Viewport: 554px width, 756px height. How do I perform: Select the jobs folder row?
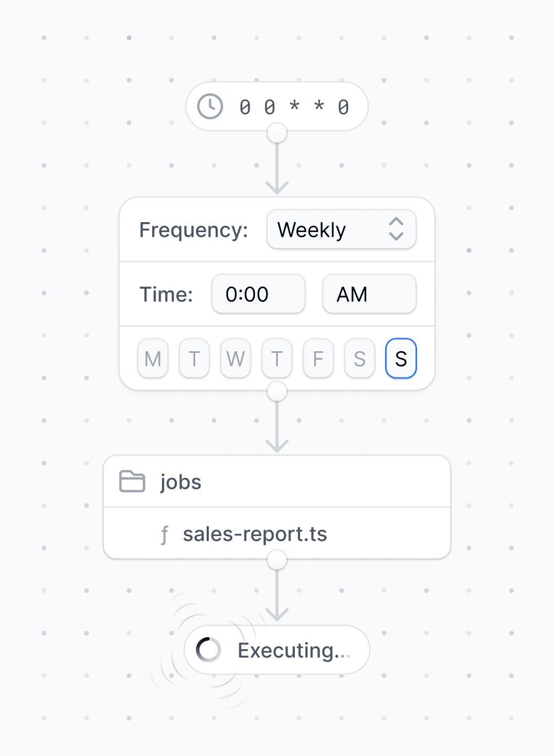[277, 481]
